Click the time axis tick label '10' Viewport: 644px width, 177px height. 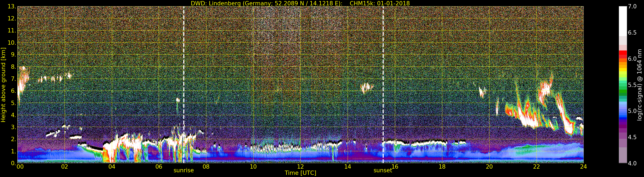253,167
